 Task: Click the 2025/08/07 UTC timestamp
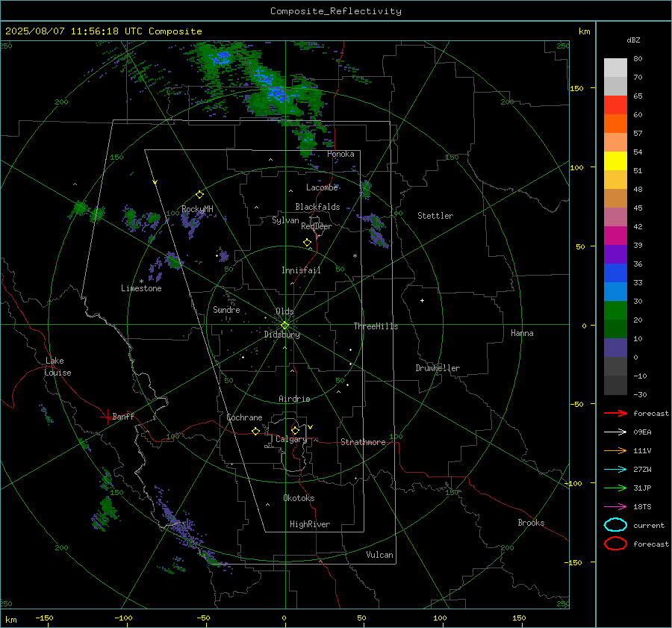[103, 31]
